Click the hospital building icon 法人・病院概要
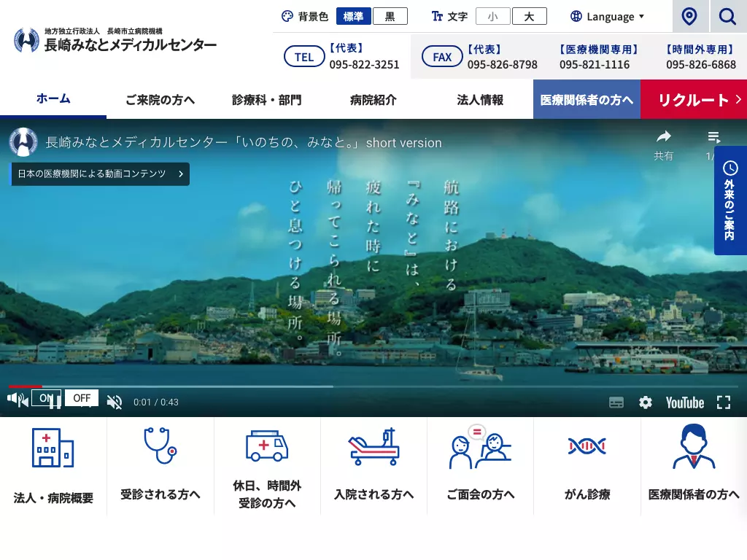Screen dimensions: 747x560 53,448
